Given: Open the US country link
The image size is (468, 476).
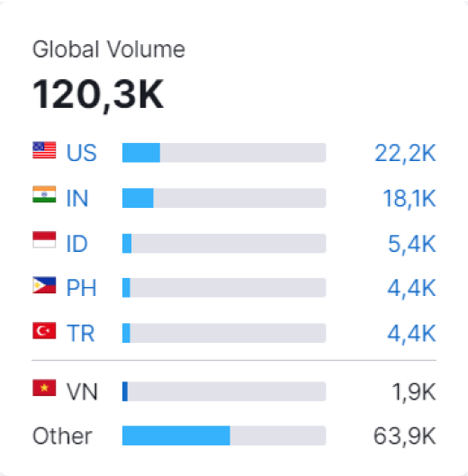Looking at the screenshot, I should 81,153.
